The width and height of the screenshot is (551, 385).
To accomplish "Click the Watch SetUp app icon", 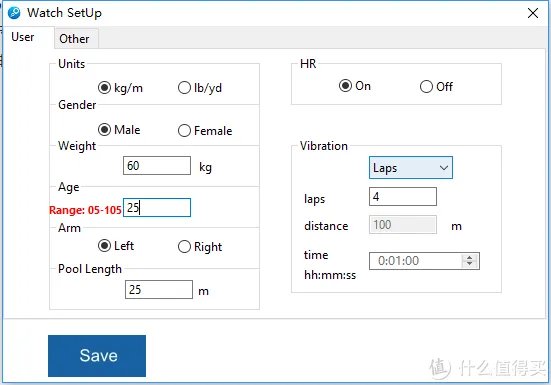I will pyautogui.click(x=14, y=13).
